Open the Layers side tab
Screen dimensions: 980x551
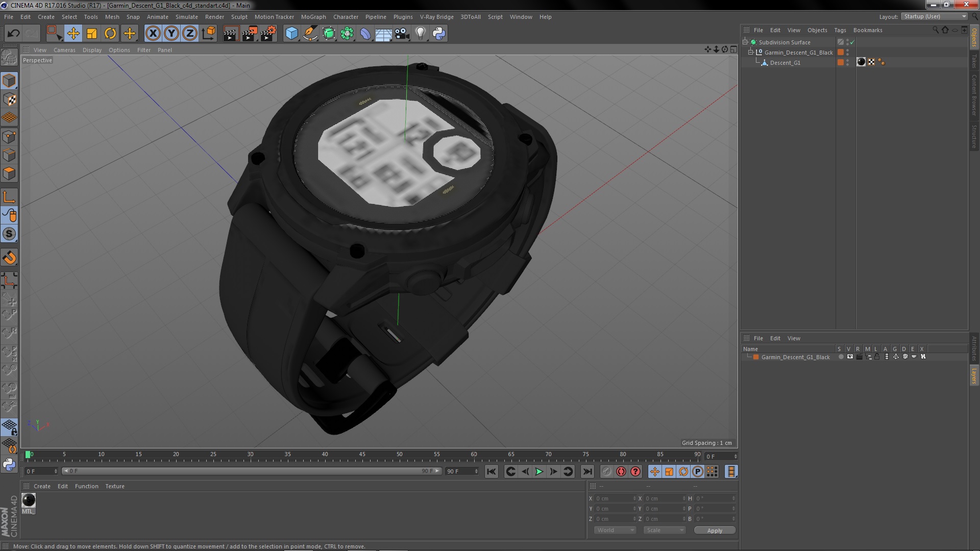[x=974, y=375]
